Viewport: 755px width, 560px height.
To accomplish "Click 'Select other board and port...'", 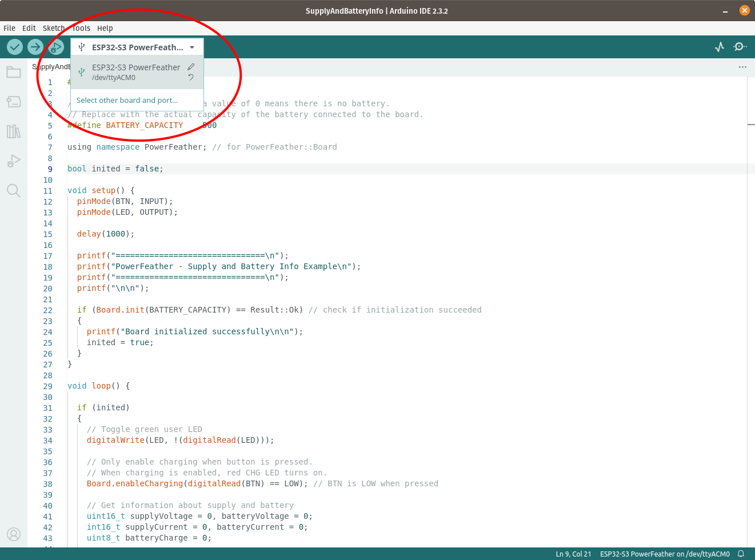I will tap(127, 100).
